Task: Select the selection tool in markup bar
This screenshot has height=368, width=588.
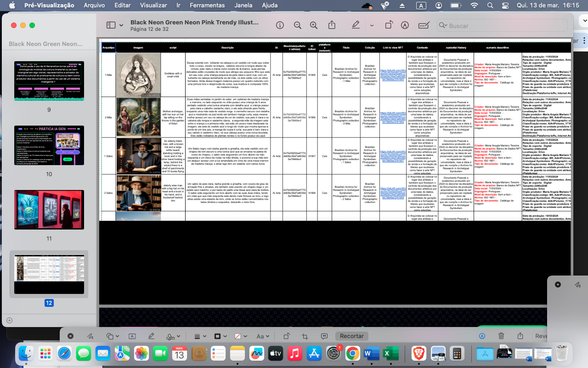Action: click(x=70, y=336)
